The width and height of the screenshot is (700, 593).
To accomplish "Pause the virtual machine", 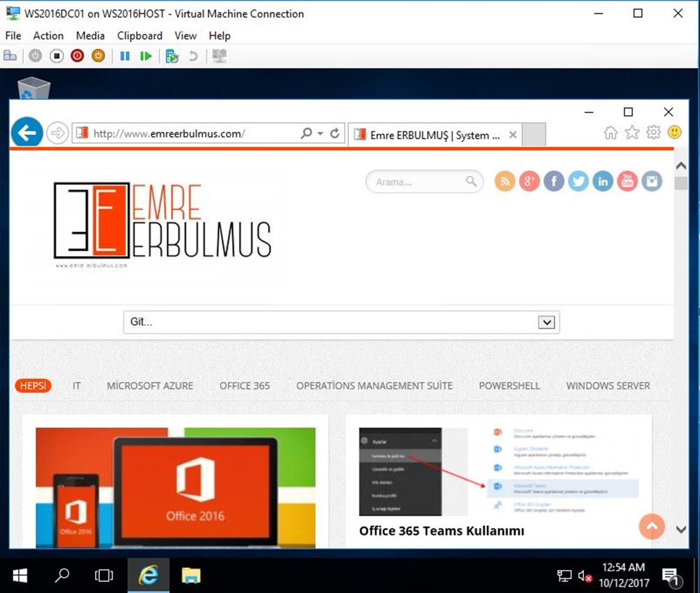I will (125, 56).
